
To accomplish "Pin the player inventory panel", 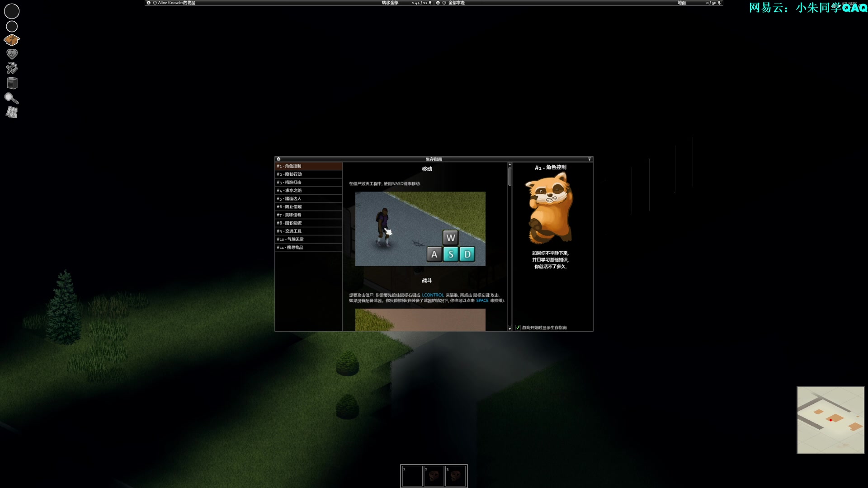I will click(x=430, y=3).
